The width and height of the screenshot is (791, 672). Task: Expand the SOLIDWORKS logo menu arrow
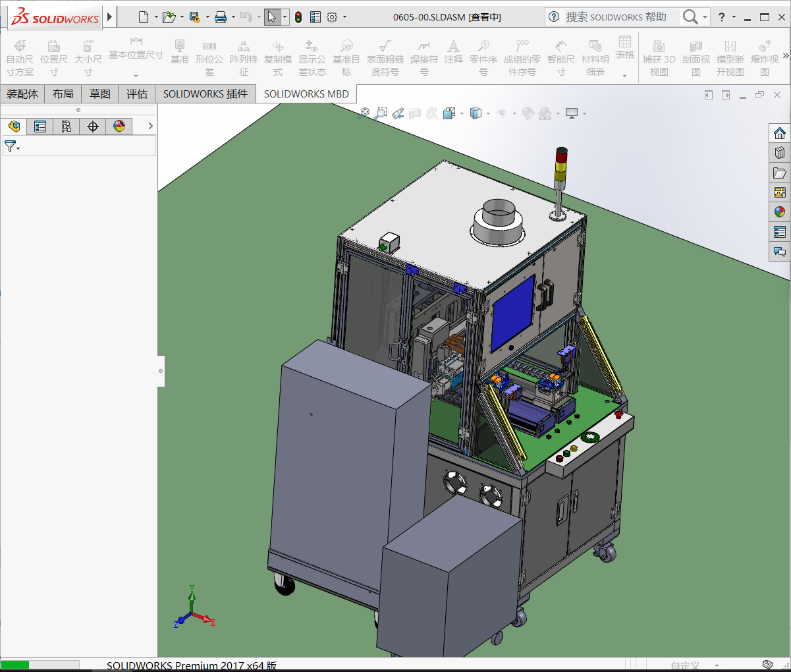(x=110, y=17)
